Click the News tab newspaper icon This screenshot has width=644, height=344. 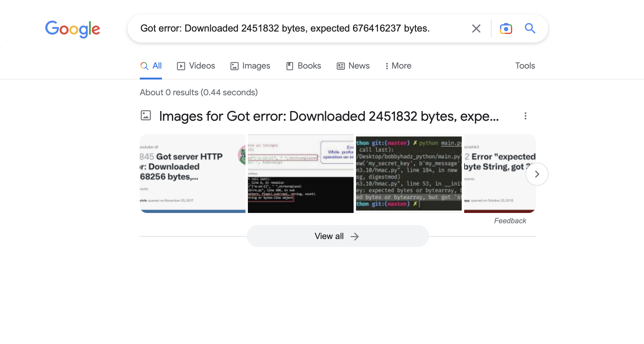tap(340, 66)
